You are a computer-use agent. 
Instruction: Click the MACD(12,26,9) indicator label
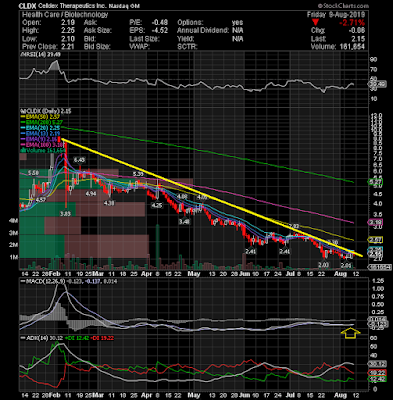tap(43, 282)
